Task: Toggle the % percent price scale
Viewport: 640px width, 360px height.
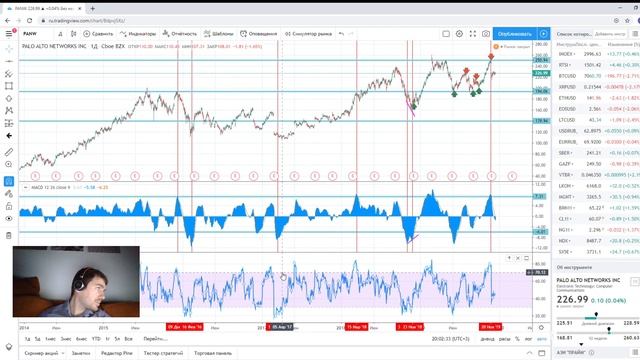Action: point(517,339)
